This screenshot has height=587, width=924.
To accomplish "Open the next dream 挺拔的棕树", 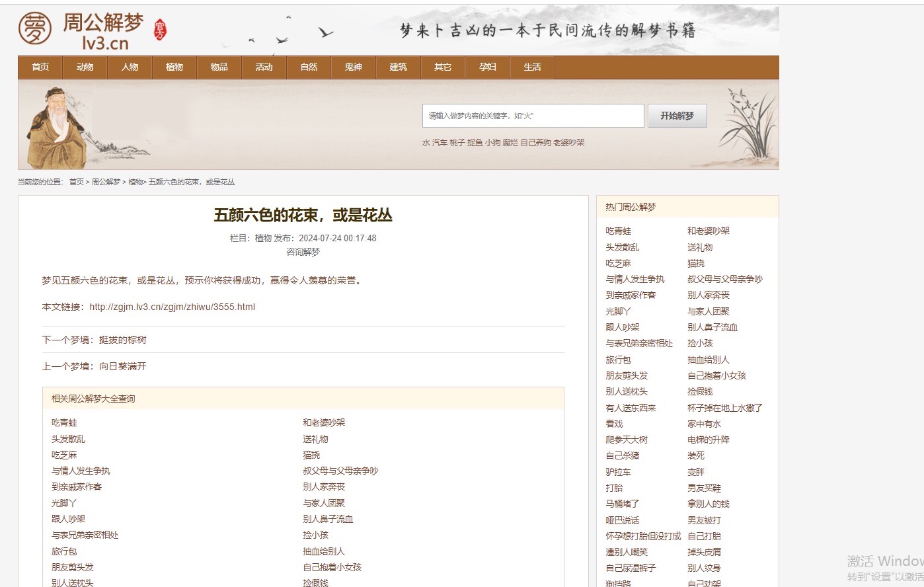I will tap(122, 340).
